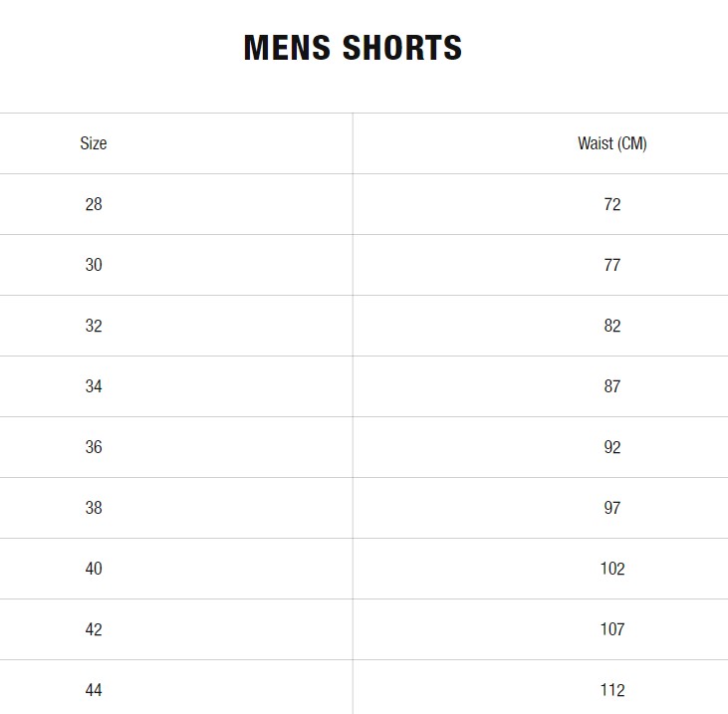The image size is (728, 714).
Task: Click the waist value 97
Action: [611, 508]
